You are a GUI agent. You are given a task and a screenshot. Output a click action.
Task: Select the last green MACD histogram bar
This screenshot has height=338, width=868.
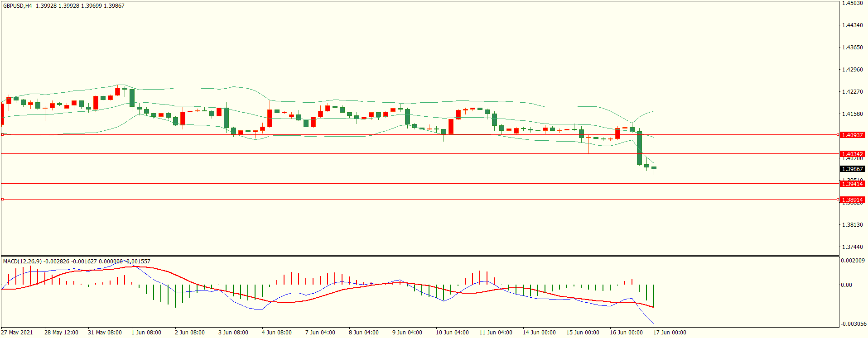click(x=654, y=296)
